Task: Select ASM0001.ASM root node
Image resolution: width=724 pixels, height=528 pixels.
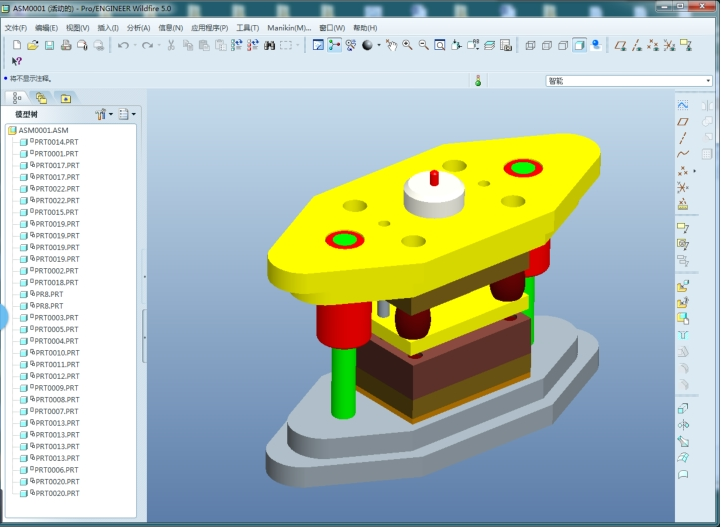Action: coord(43,131)
